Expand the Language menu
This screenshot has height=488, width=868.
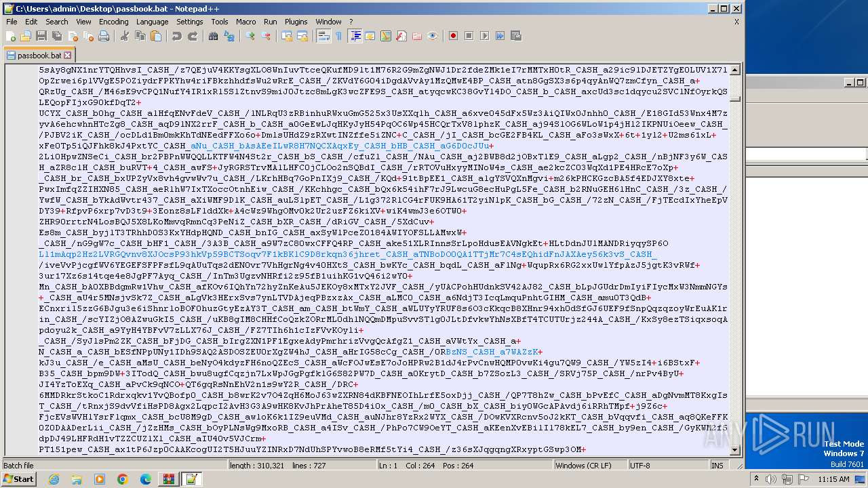point(152,22)
